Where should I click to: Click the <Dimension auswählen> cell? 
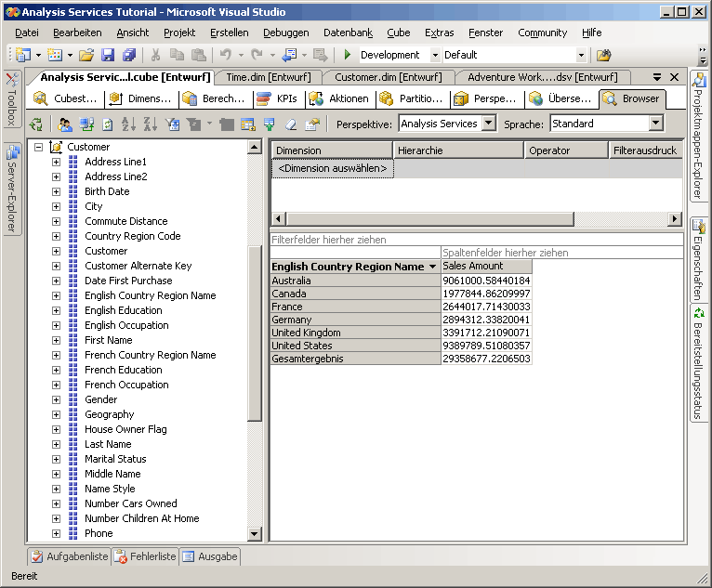pos(333,168)
